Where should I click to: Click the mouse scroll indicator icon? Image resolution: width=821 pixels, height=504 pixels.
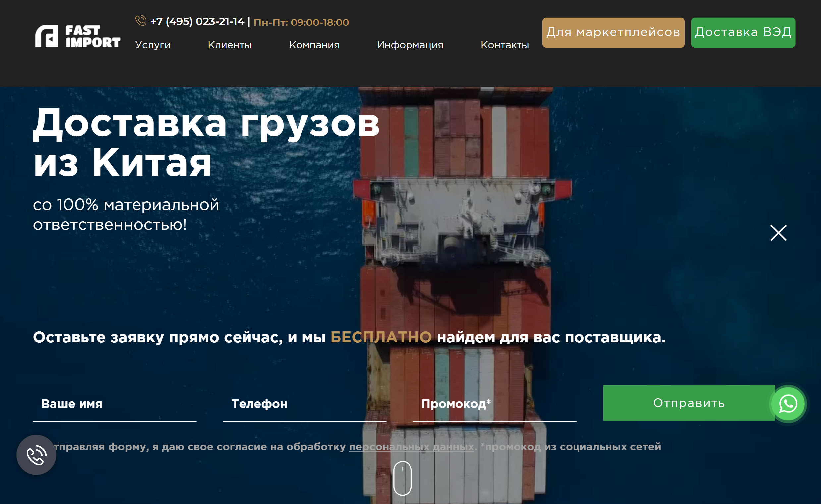point(403,478)
